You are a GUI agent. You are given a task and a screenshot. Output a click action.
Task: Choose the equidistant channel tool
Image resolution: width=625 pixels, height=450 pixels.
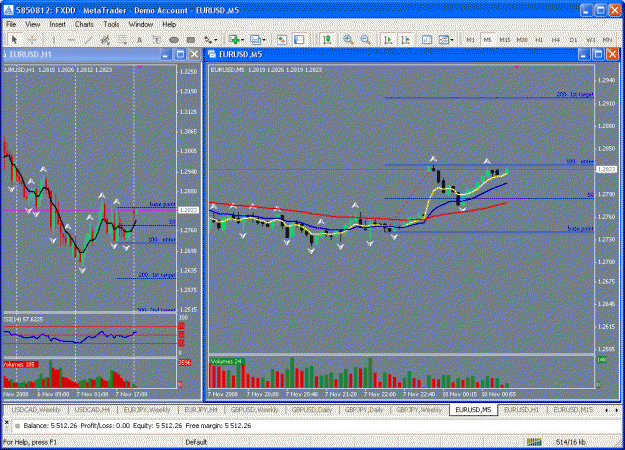click(x=105, y=39)
